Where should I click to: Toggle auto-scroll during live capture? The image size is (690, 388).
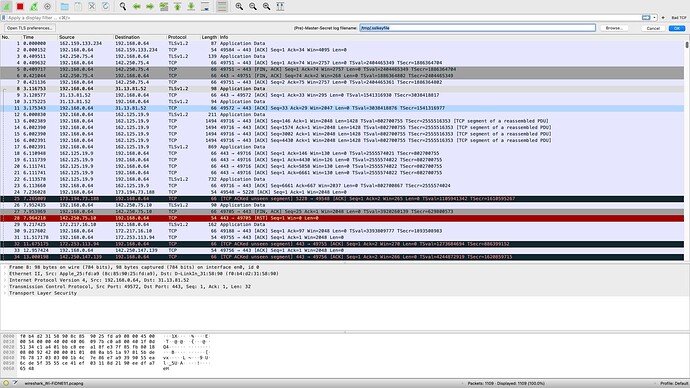pyautogui.click(x=205, y=6)
